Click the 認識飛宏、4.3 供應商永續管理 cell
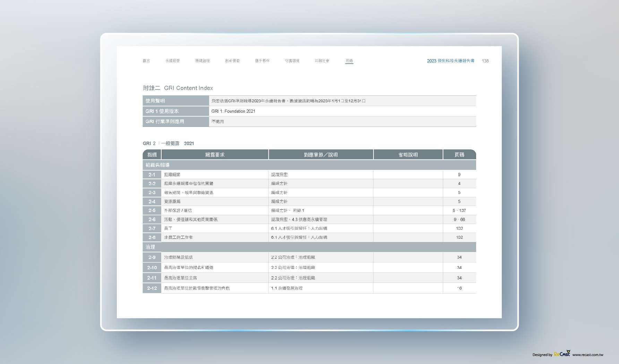Viewport: 619px width, 364px height. pyautogui.click(x=321, y=219)
